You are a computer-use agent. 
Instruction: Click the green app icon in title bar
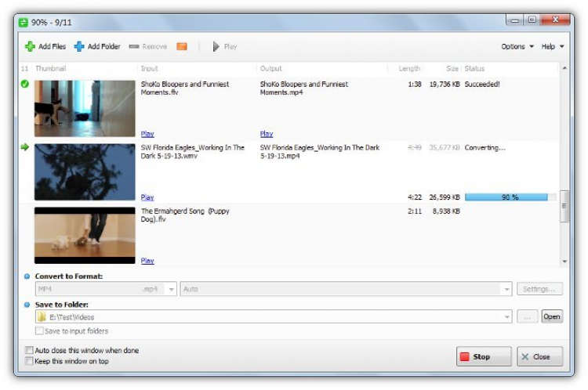(24, 23)
